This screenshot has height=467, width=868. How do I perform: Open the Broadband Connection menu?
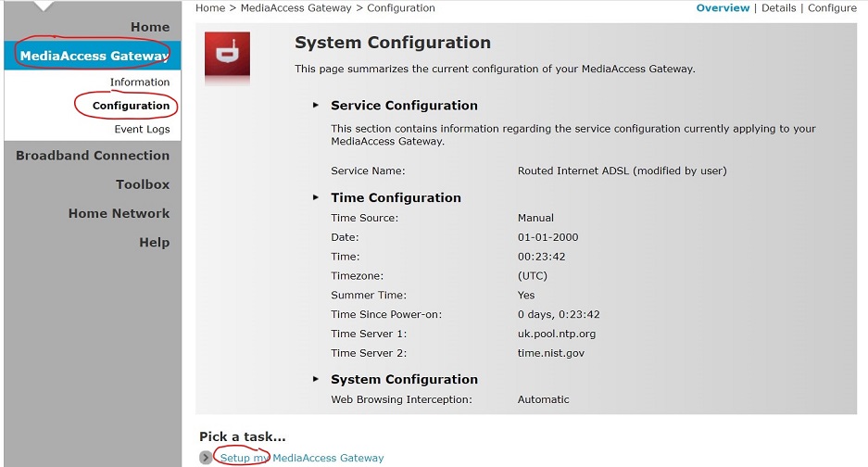click(93, 156)
